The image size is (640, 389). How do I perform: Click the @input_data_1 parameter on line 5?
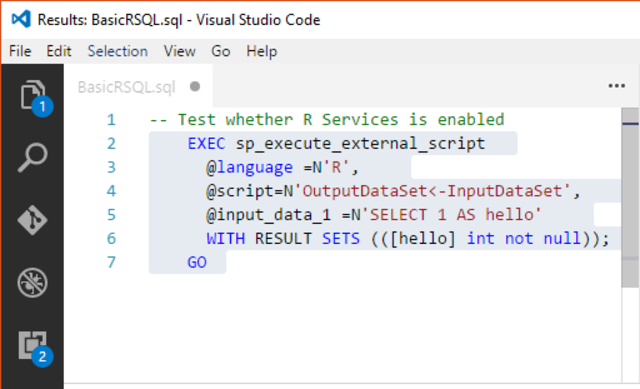[269, 215]
